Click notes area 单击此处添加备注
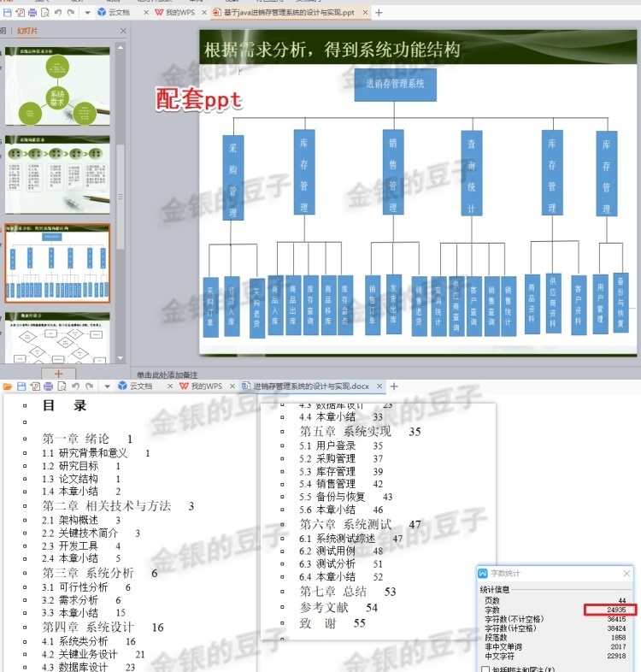Screen dimensions: 641x672 tap(168, 374)
